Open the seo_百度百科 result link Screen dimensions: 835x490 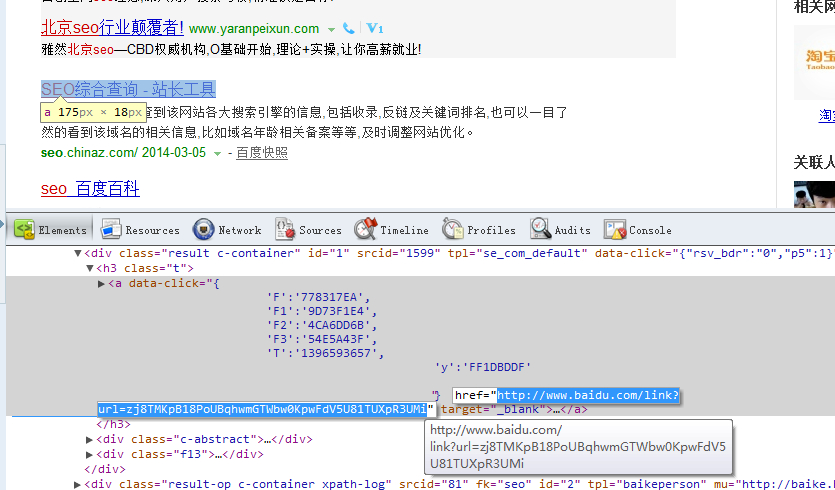coord(90,189)
